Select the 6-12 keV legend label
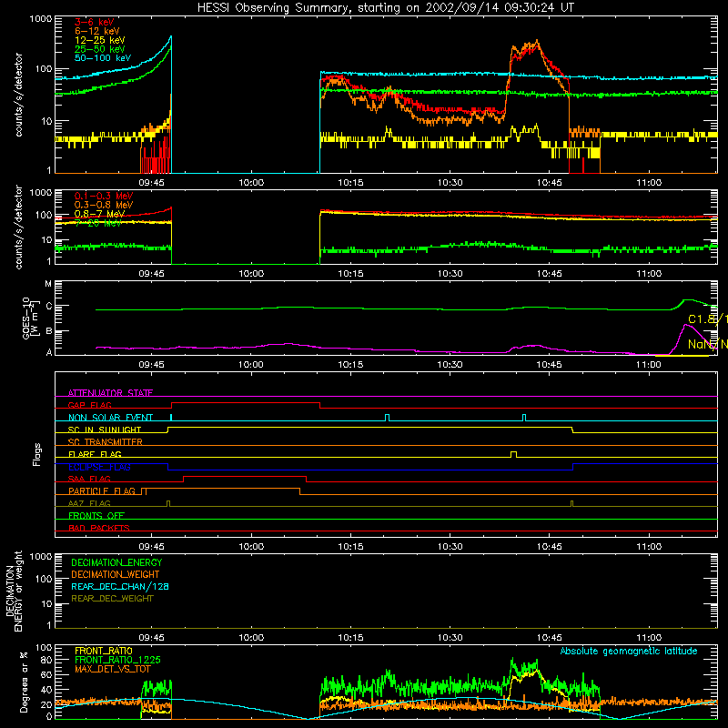This screenshot has height=728, width=728. click(x=97, y=31)
